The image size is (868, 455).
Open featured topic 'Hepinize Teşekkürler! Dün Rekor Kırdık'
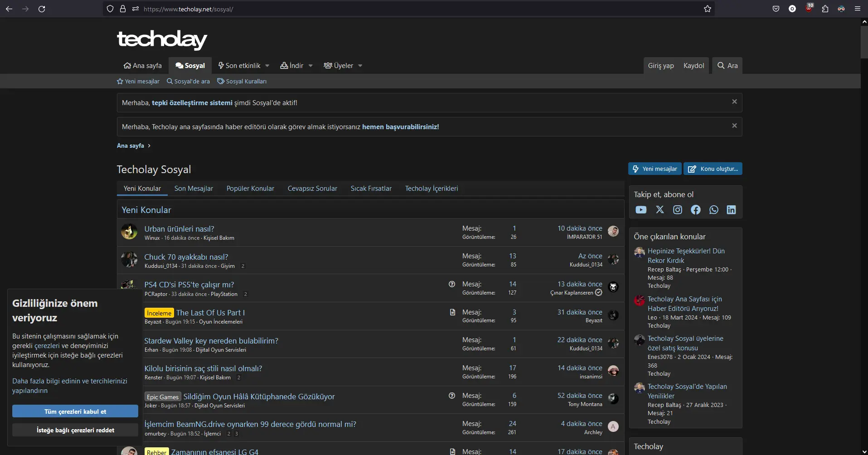686,256
